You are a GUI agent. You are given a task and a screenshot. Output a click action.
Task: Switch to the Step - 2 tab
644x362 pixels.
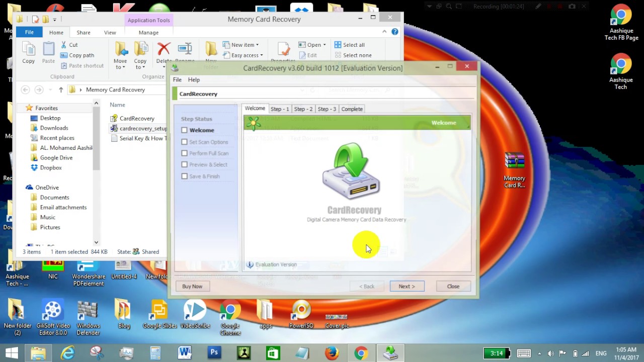coord(303,109)
